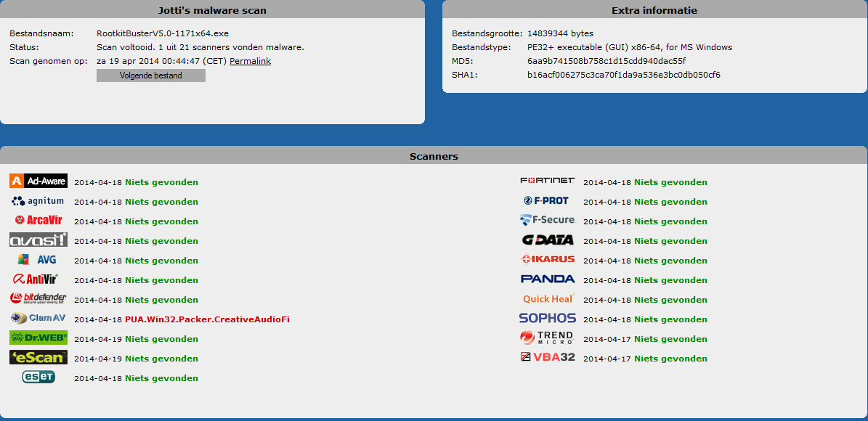Click Niets gevonden result for Trend Micro
This screenshot has height=421, width=868.
[671, 338]
